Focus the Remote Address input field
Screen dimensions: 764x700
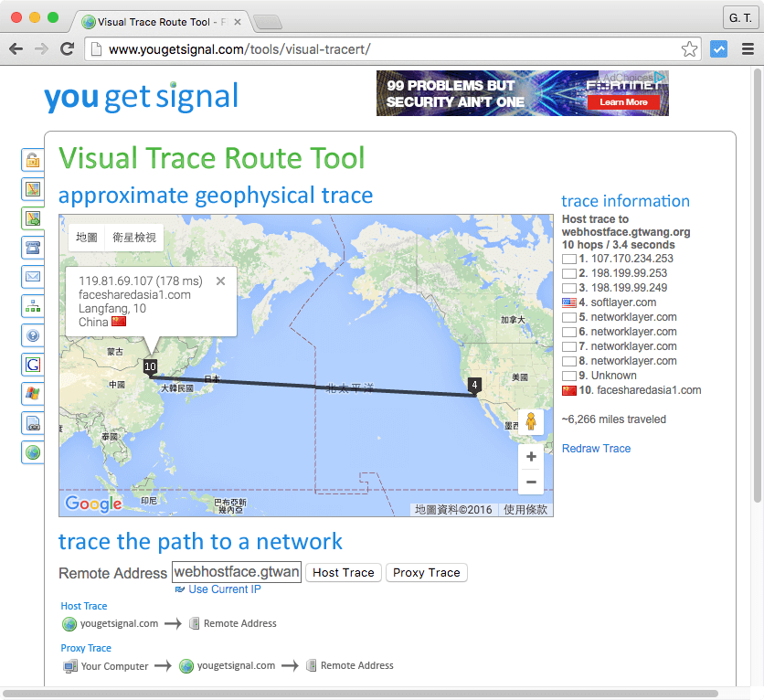point(236,572)
